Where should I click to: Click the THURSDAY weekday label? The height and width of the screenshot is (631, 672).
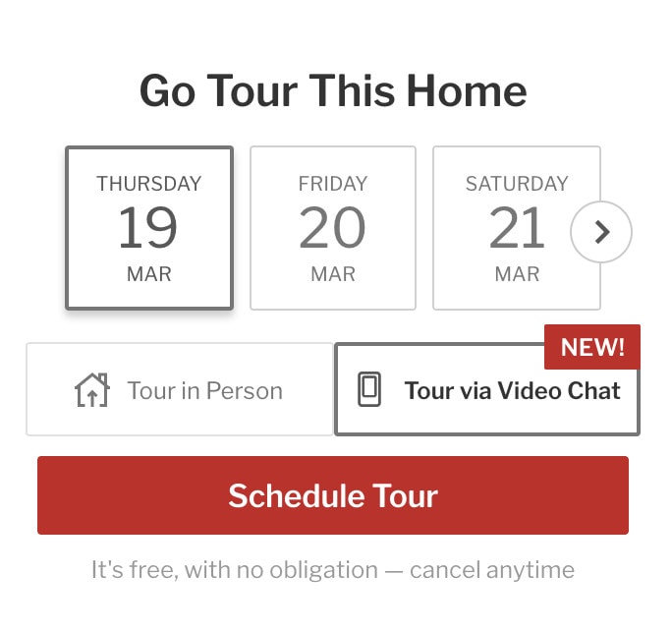tap(149, 184)
